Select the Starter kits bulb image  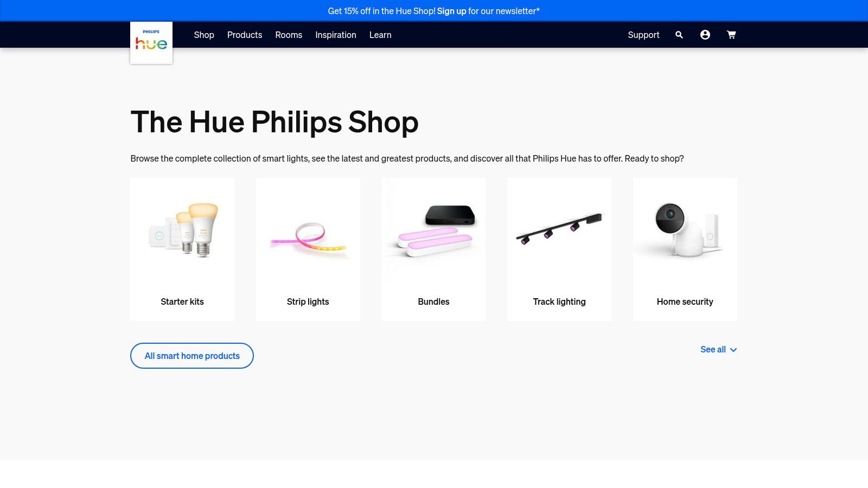[x=183, y=230]
